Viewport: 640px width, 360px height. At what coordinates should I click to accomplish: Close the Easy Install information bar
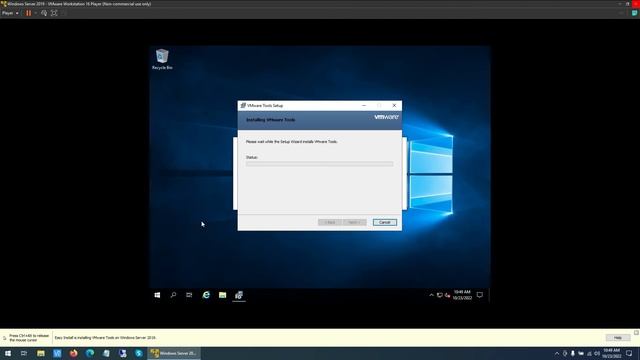click(636, 333)
